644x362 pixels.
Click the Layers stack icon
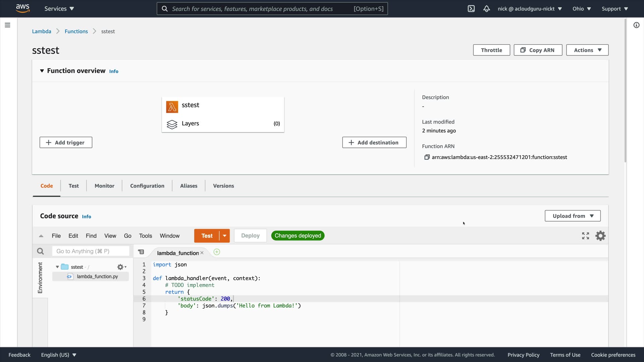click(172, 124)
